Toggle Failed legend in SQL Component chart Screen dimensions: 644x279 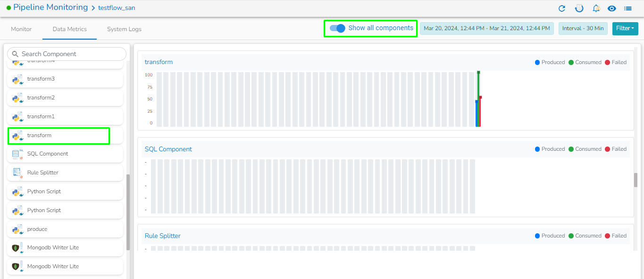pos(616,149)
